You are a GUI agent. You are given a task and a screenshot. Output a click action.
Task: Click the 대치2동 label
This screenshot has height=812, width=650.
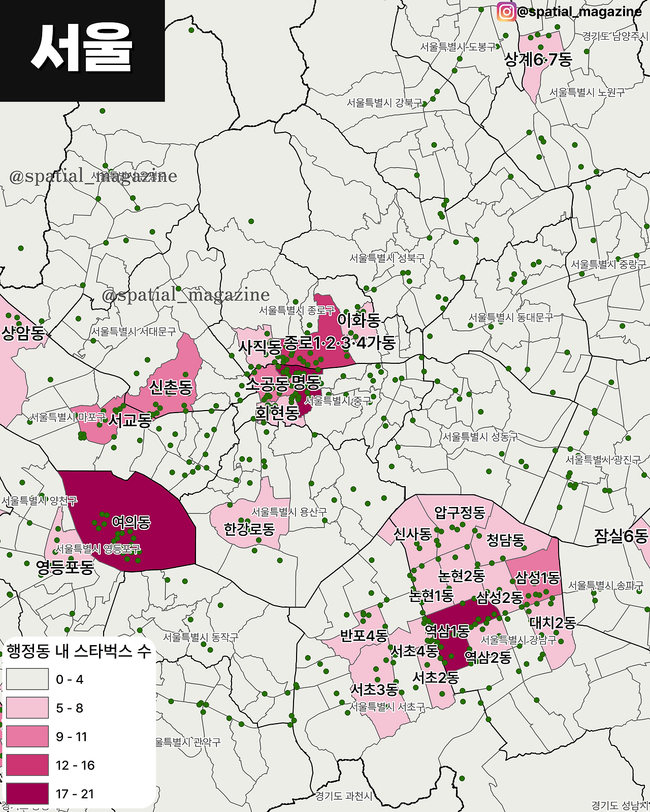[x=552, y=623]
